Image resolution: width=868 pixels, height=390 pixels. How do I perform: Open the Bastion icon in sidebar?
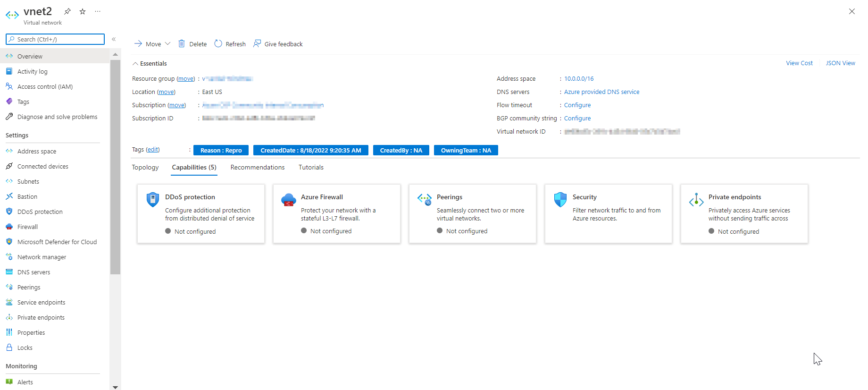[x=9, y=196]
